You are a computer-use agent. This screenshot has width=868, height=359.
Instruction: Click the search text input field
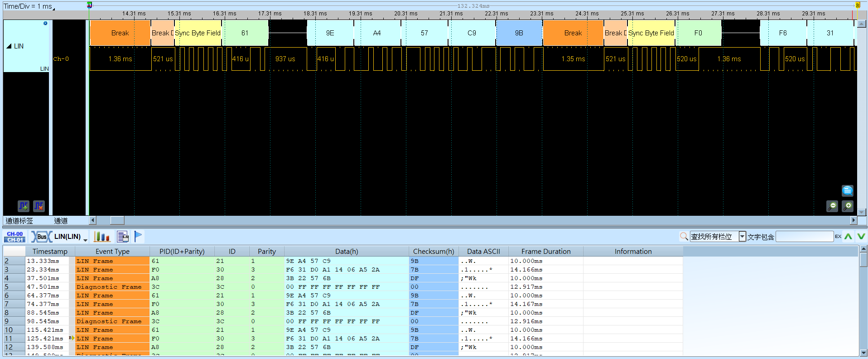805,236
